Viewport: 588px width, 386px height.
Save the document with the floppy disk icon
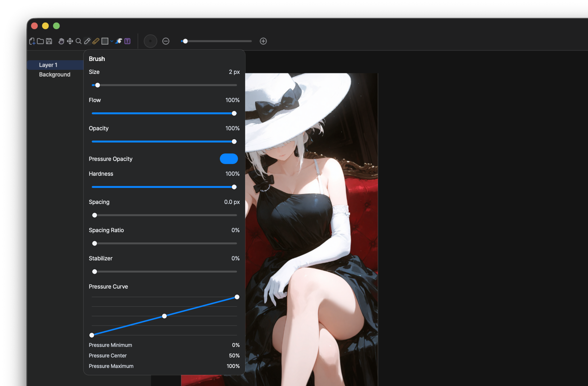pyautogui.click(x=49, y=41)
